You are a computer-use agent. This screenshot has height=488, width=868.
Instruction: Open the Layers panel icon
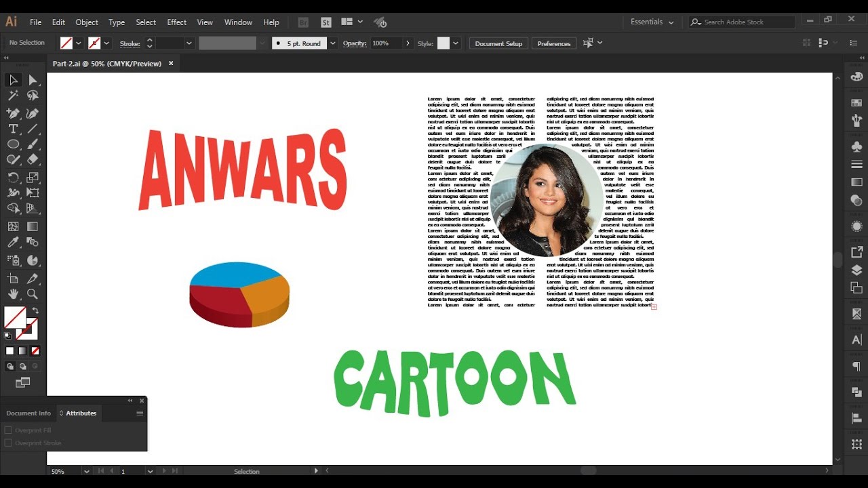856,270
